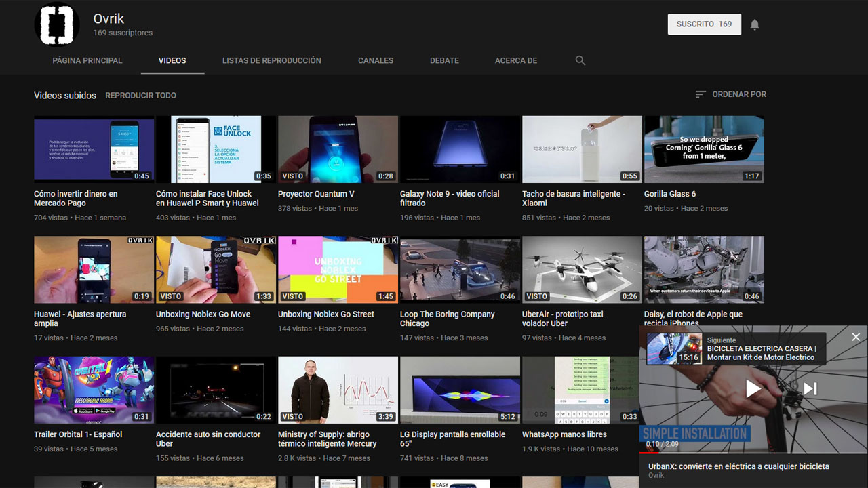Open the Face Unlock Huawei video thumbnail
The width and height of the screenshot is (868, 488).
coord(216,149)
